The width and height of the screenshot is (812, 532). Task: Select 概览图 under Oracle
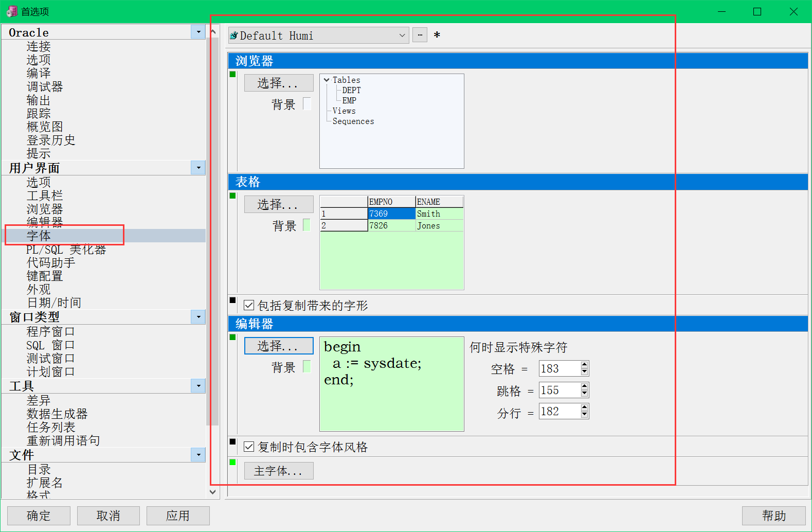point(45,127)
